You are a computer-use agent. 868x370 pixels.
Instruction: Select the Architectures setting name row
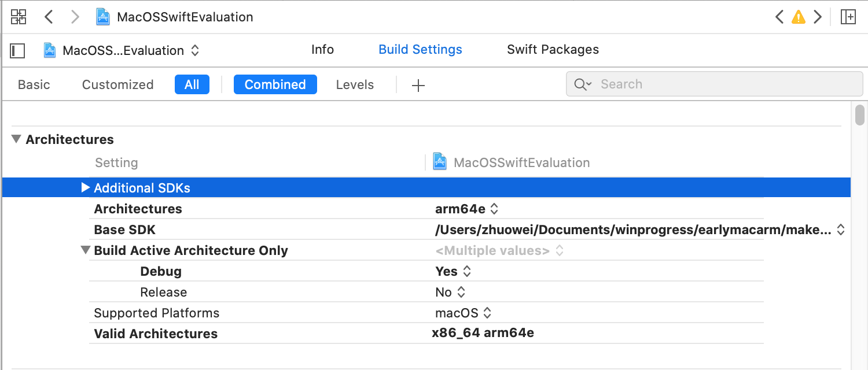[138, 209]
